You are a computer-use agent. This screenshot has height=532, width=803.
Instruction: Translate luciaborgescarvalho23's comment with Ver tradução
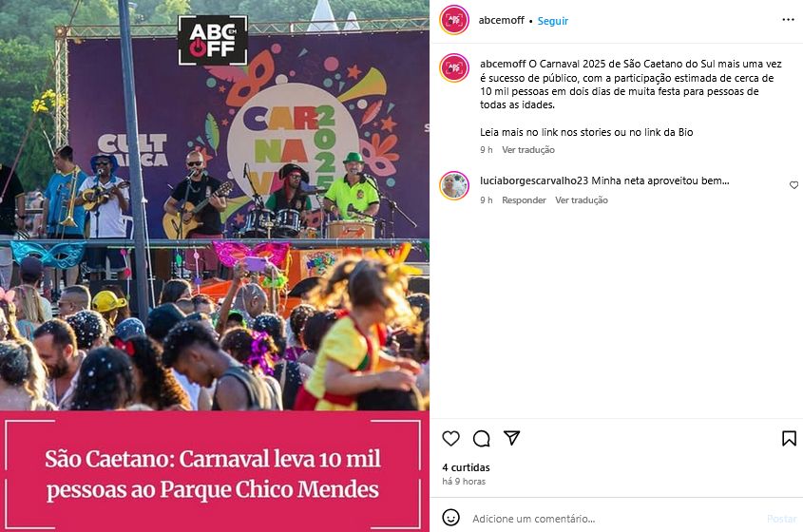coord(582,200)
